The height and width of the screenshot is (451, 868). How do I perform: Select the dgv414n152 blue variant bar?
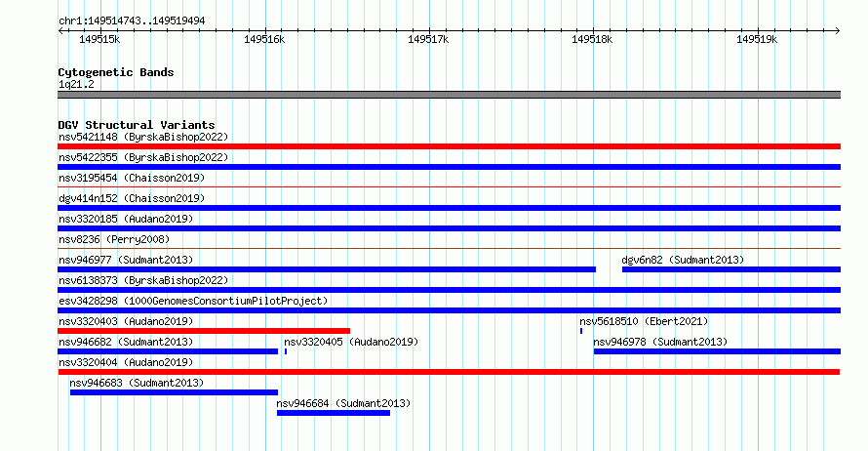[449, 208]
